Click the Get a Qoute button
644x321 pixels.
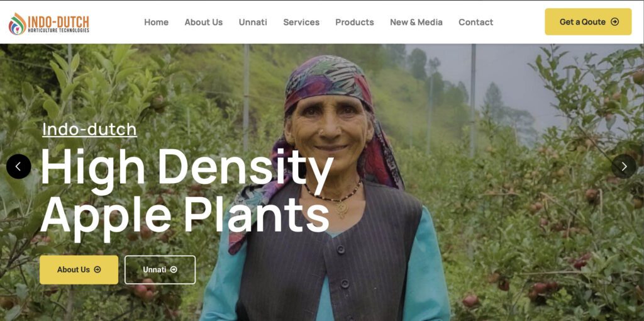588,22
